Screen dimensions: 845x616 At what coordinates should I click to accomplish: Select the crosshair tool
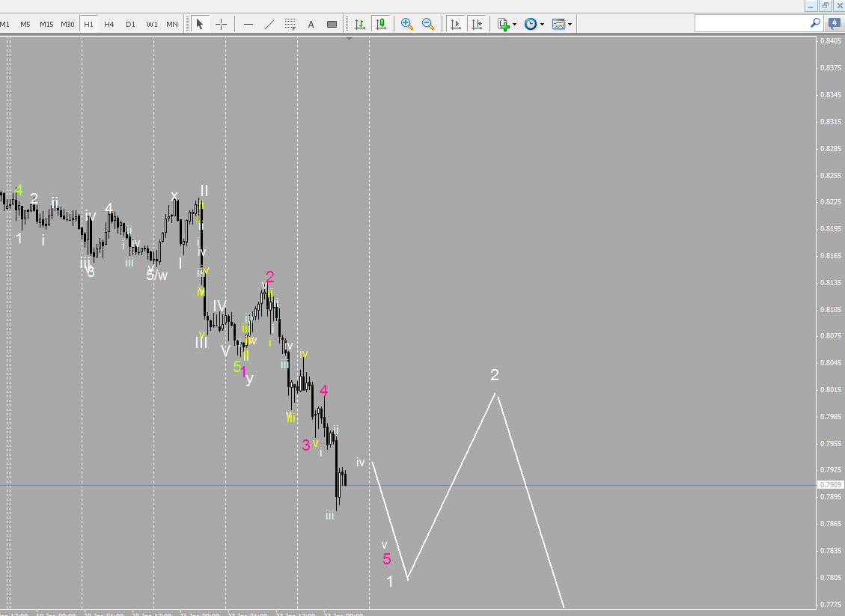[x=221, y=23]
